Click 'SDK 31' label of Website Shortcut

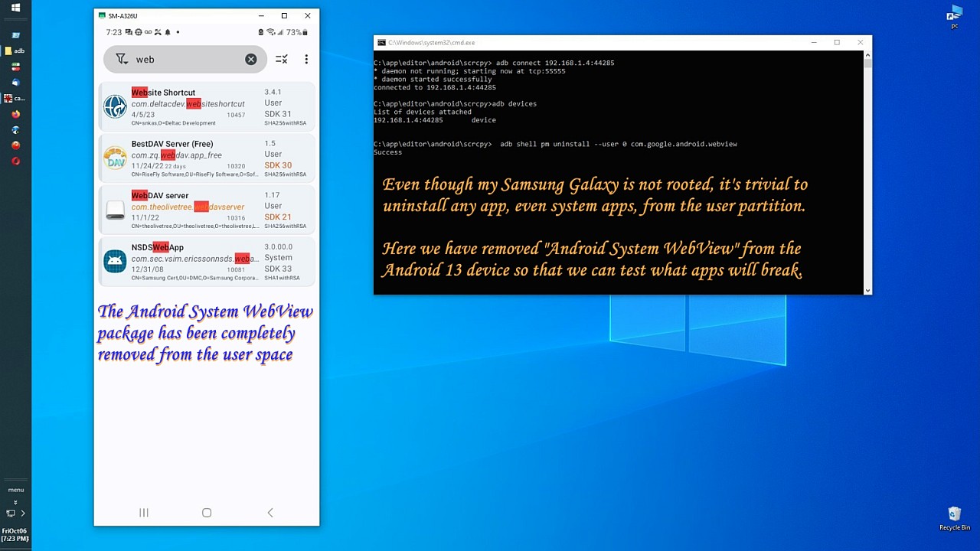coord(278,114)
